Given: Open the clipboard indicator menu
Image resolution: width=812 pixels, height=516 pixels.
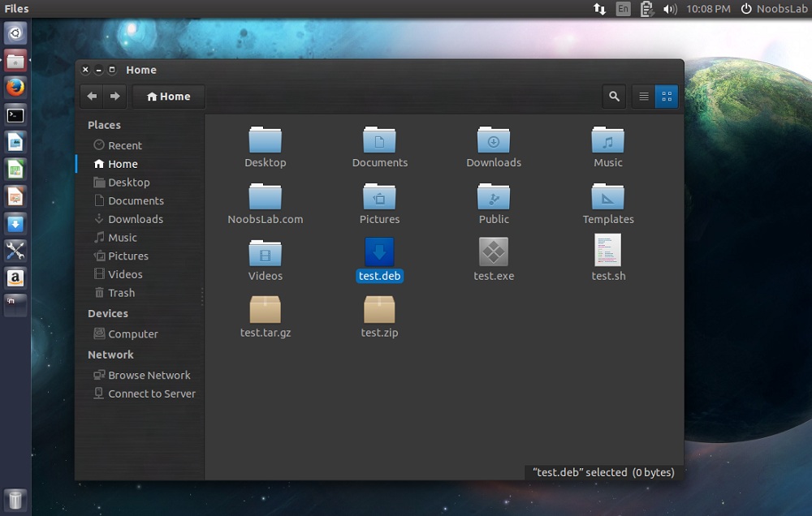Looking at the screenshot, I should pos(646,9).
